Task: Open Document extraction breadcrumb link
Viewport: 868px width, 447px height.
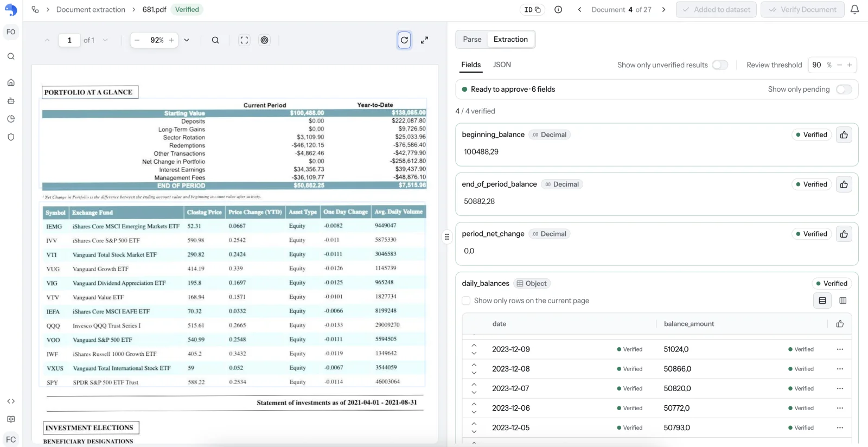Action: click(91, 10)
